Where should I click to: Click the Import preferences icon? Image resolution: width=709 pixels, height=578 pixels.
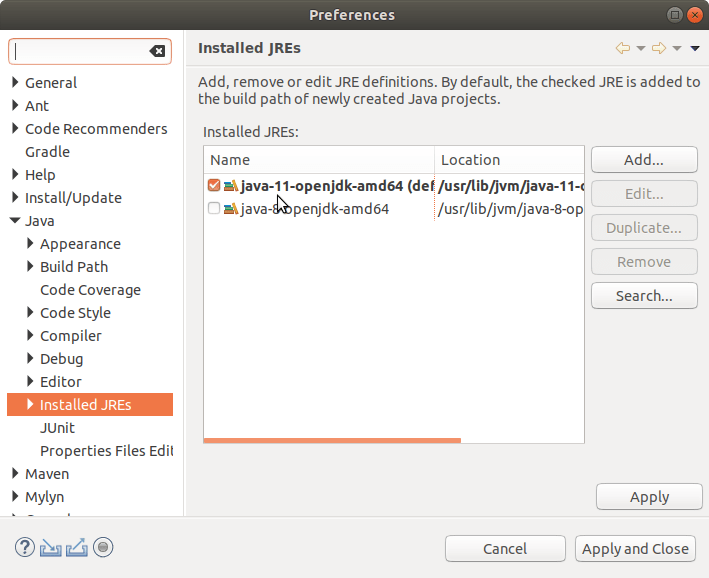click(x=51, y=548)
